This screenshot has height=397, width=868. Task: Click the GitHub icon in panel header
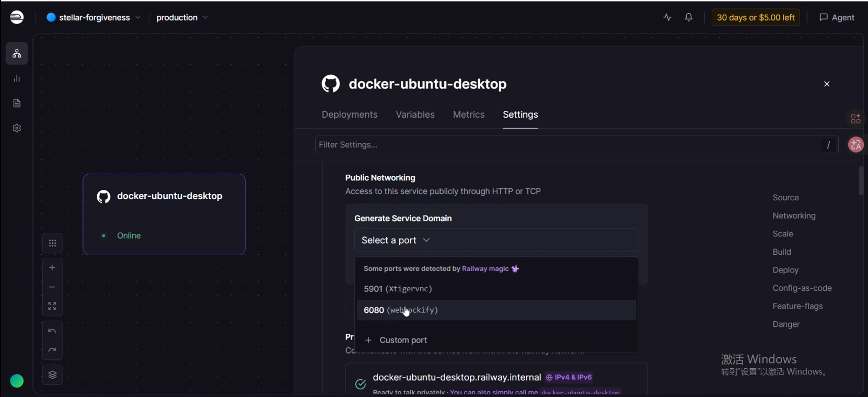(x=331, y=84)
